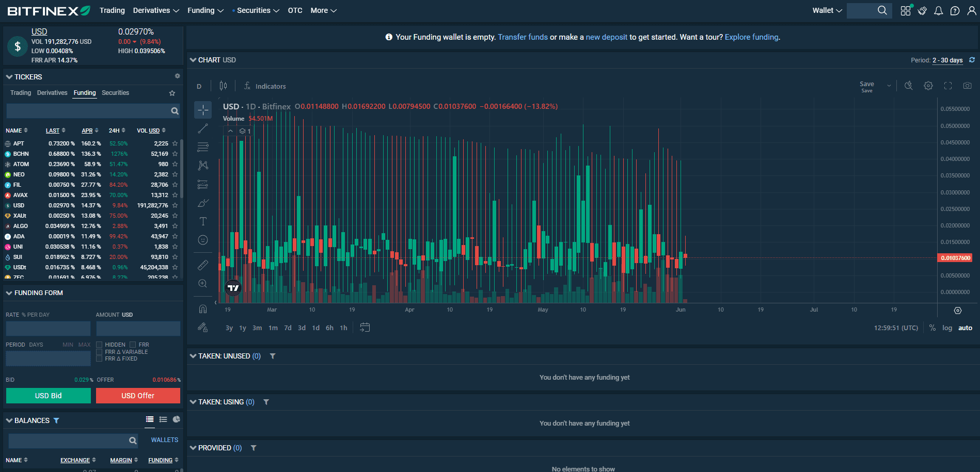This screenshot has height=472, width=980.
Task: Open the Derivatives dropdown menu
Action: tap(156, 10)
